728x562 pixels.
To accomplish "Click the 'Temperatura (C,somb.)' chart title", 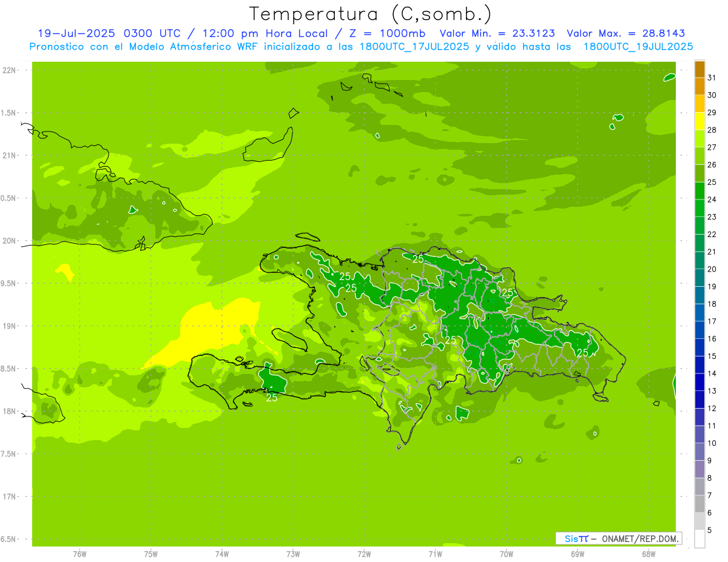I will pyautogui.click(x=370, y=14).
